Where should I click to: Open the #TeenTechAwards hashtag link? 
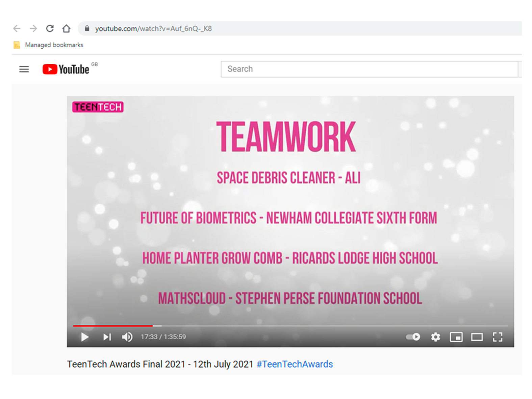(x=295, y=364)
